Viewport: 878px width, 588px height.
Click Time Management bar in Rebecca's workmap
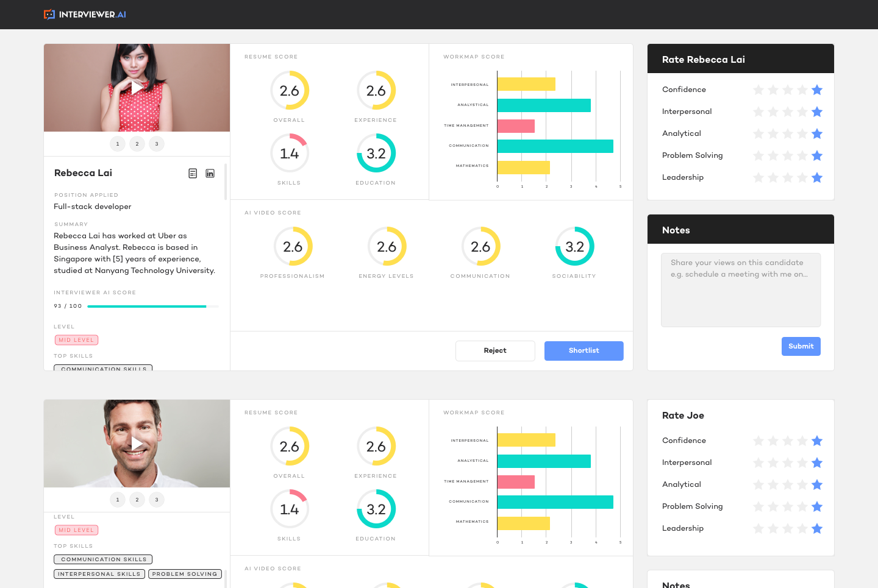click(x=516, y=126)
